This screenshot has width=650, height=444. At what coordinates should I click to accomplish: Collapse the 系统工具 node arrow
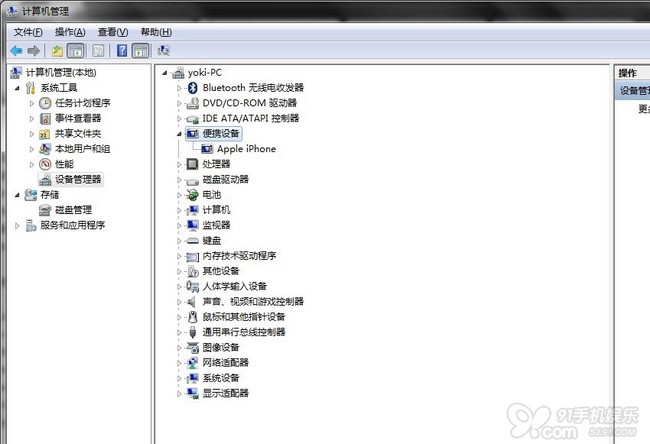coord(17,88)
